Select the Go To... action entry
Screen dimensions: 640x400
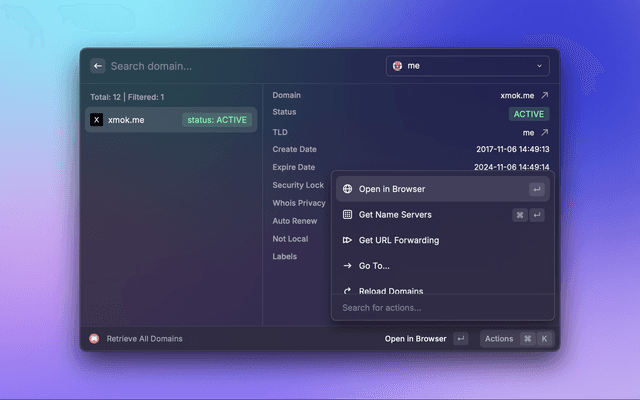click(374, 266)
